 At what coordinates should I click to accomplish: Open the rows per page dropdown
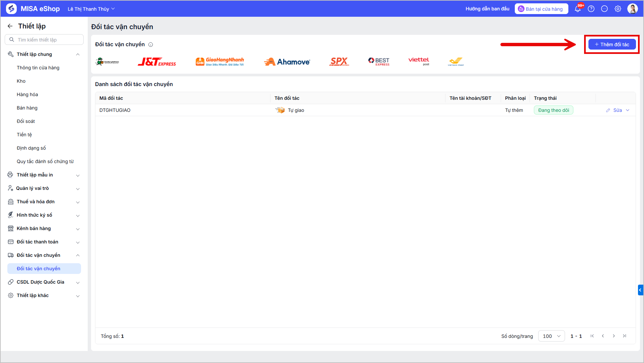pyautogui.click(x=551, y=336)
